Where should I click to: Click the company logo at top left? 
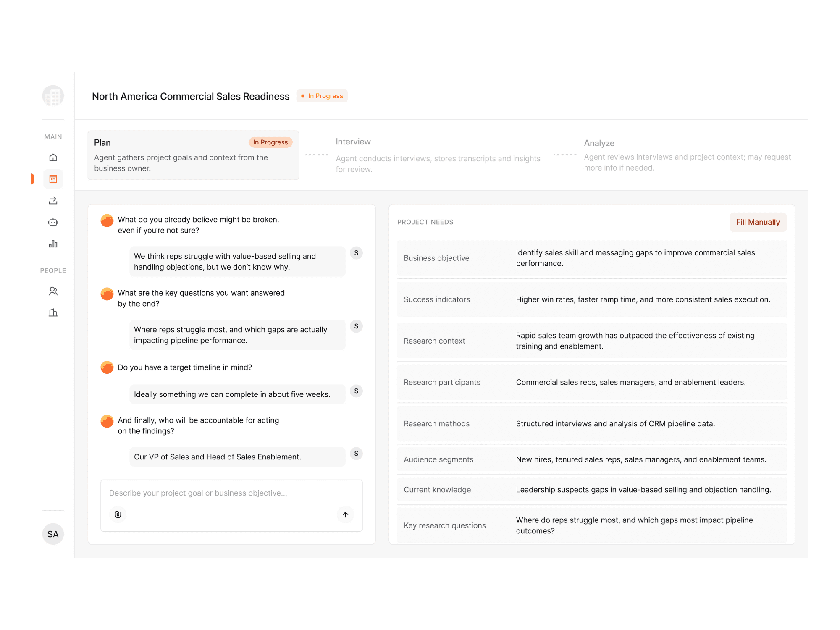coord(53,96)
